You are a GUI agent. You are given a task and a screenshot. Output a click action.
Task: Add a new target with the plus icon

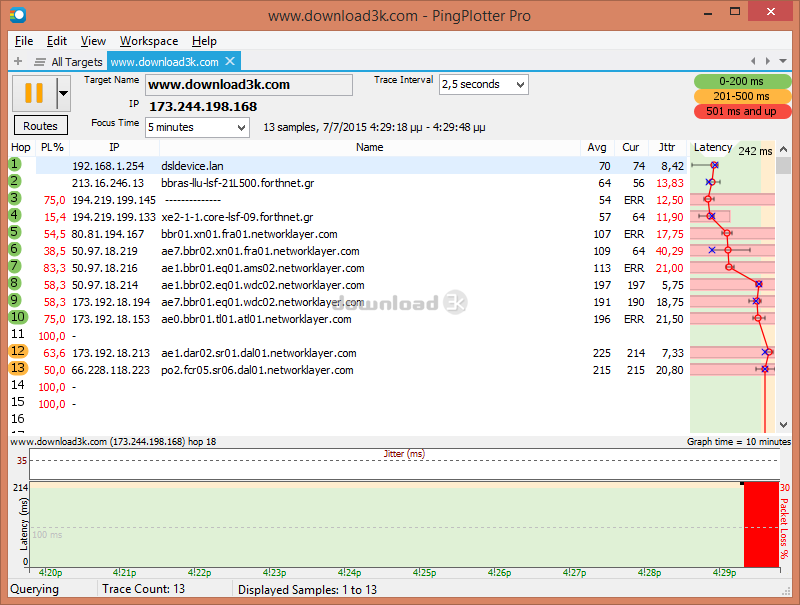click(x=18, y=62)
